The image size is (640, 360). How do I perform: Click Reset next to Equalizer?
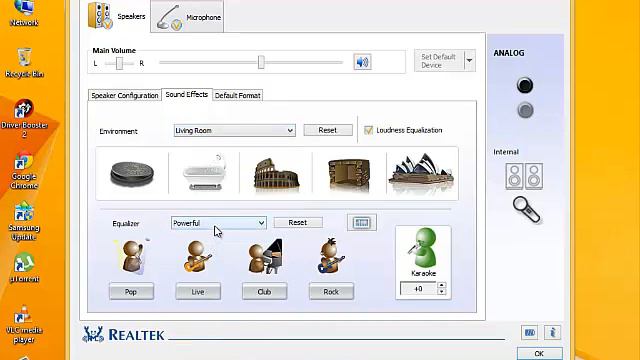point(298,222)
